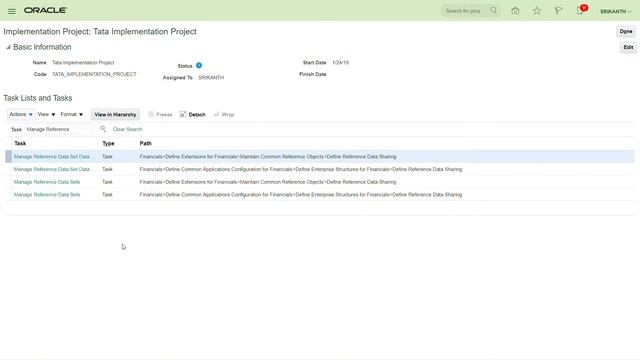Click the Task column header

coord(20,143)
